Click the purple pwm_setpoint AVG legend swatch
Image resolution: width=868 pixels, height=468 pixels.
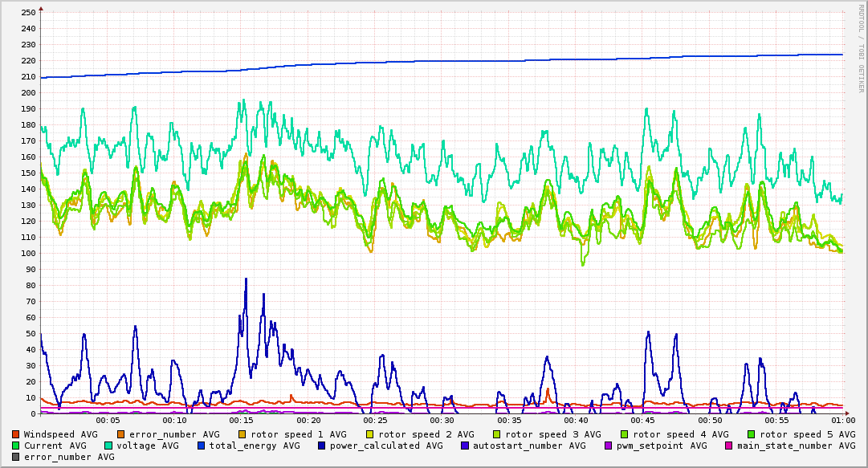608,446
